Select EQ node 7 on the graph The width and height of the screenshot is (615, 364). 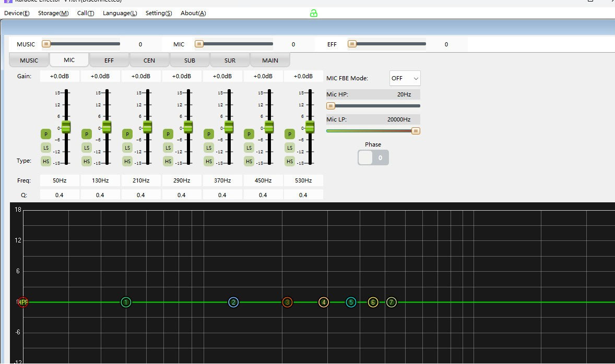[392, 302]
